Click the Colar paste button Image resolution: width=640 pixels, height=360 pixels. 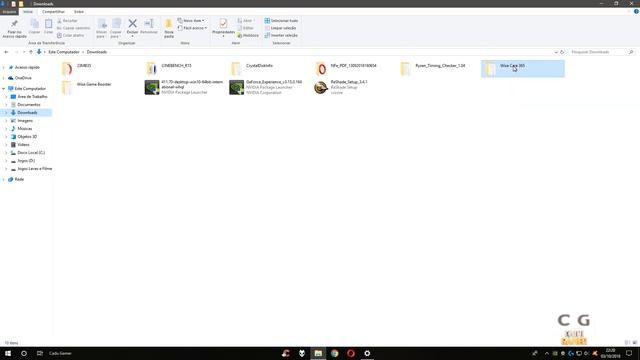(48, 27)
